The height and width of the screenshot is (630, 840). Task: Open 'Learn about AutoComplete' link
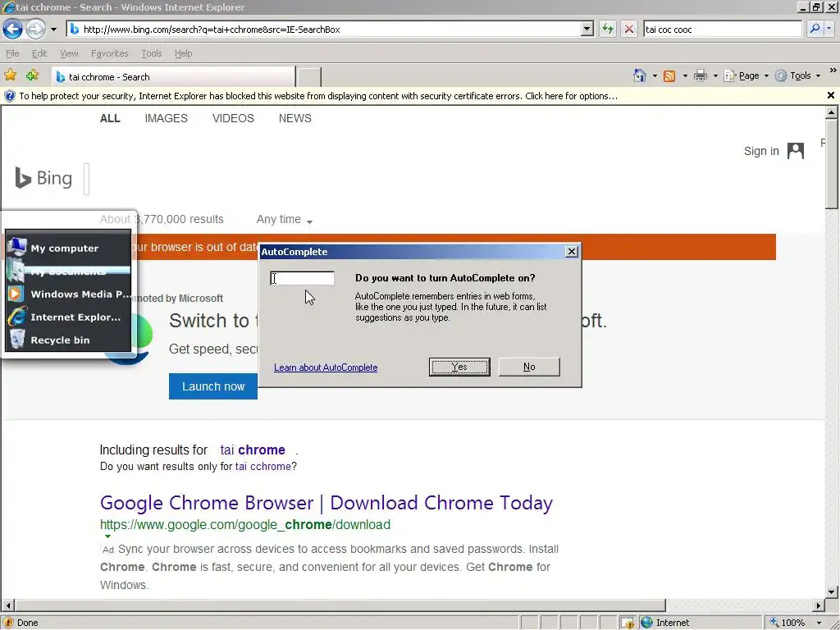point(326,367)
